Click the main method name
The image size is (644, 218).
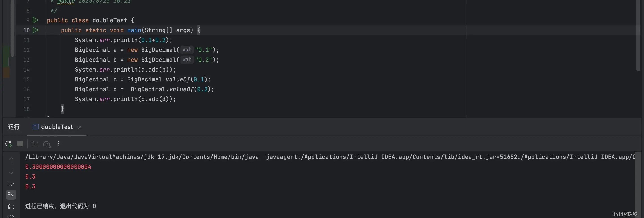tap(134, 30)
